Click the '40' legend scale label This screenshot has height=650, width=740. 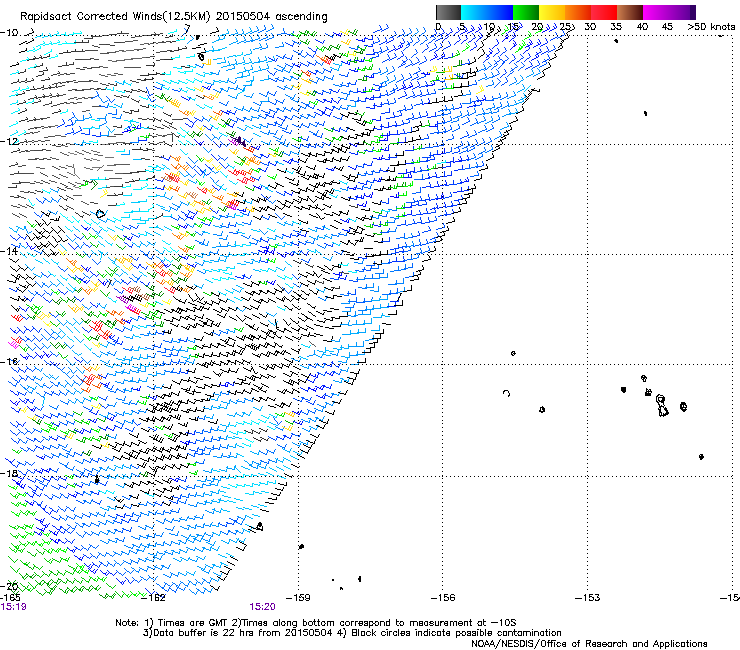coord(642,27)
